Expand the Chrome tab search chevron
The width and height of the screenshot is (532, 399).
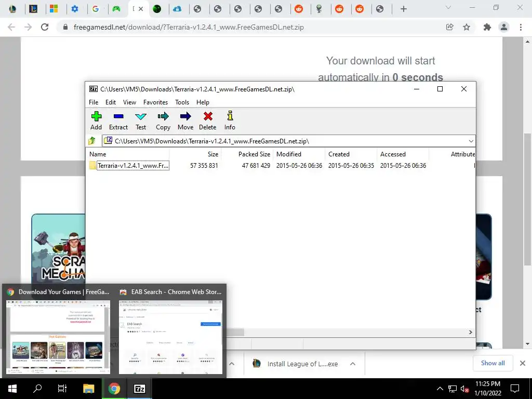448,7
